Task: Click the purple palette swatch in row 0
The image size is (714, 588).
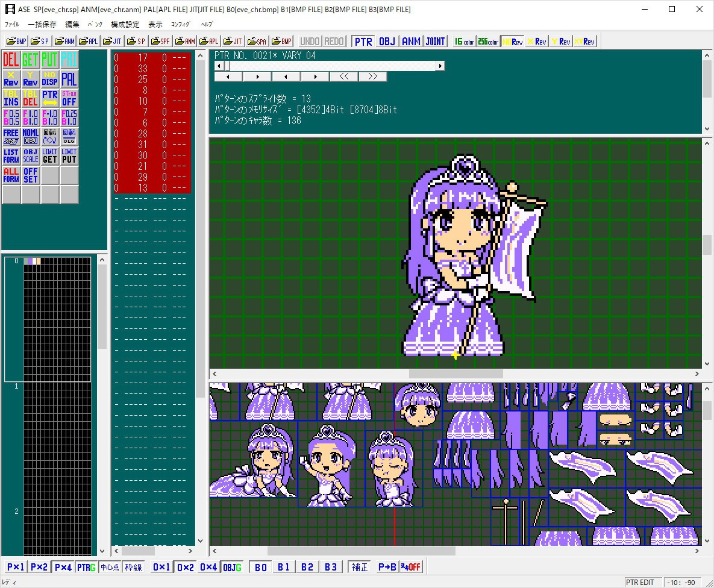Action: click(31, 261)
